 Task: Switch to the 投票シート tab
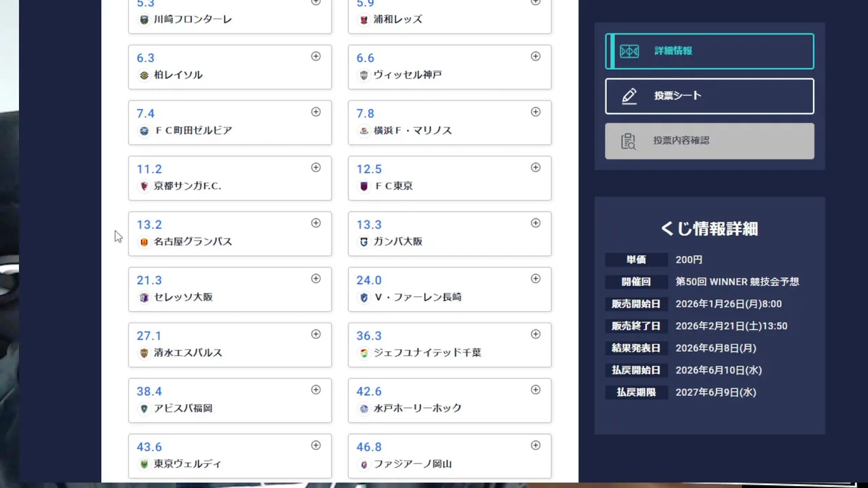tap(709, 96)
